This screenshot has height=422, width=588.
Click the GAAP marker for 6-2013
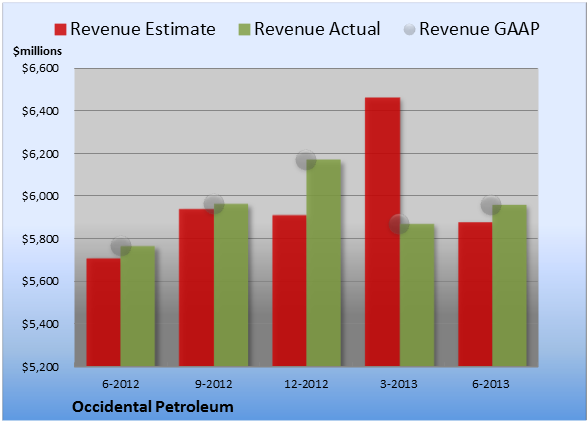click(x=491, y=205)
